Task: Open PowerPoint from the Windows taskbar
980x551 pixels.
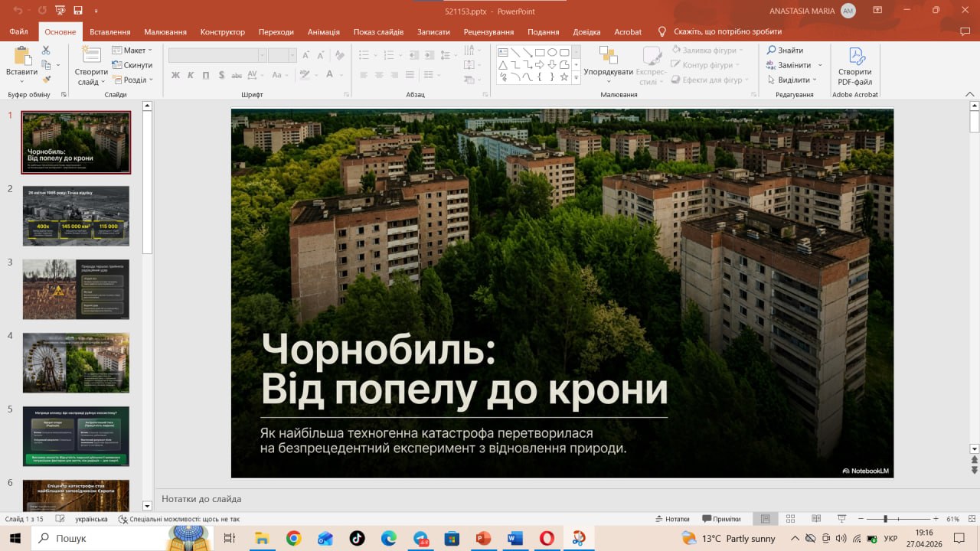Action: pyautogui.click(x=483, y=539)
